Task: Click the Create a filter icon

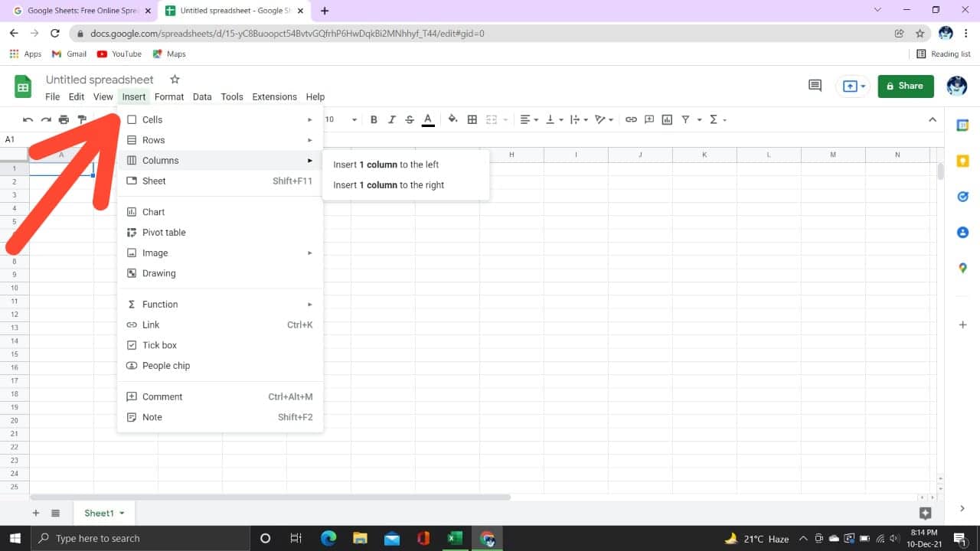Action: (x=685, y=119)
